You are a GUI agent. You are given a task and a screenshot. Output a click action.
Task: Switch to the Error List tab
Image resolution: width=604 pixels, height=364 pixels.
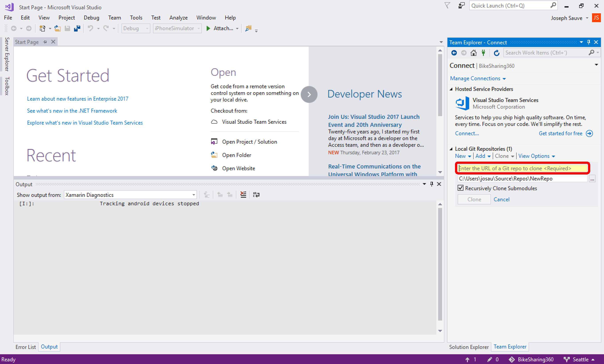tap(25, 347)
